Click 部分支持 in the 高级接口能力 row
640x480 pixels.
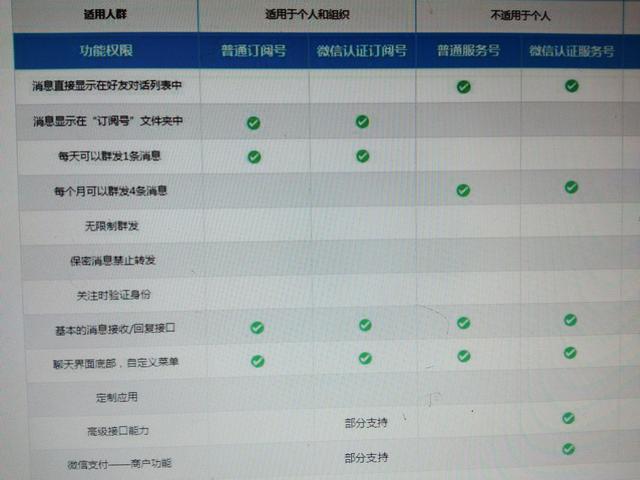366,423
